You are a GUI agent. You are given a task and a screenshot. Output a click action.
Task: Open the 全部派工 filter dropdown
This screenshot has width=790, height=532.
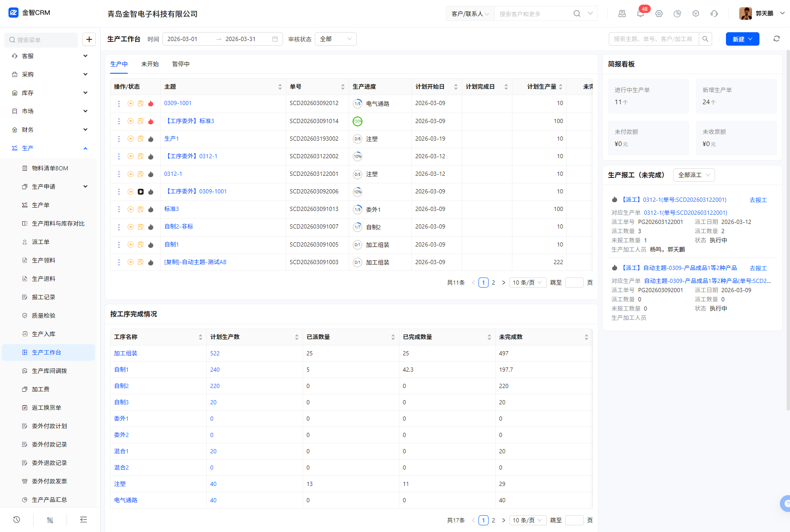[694, 175]
